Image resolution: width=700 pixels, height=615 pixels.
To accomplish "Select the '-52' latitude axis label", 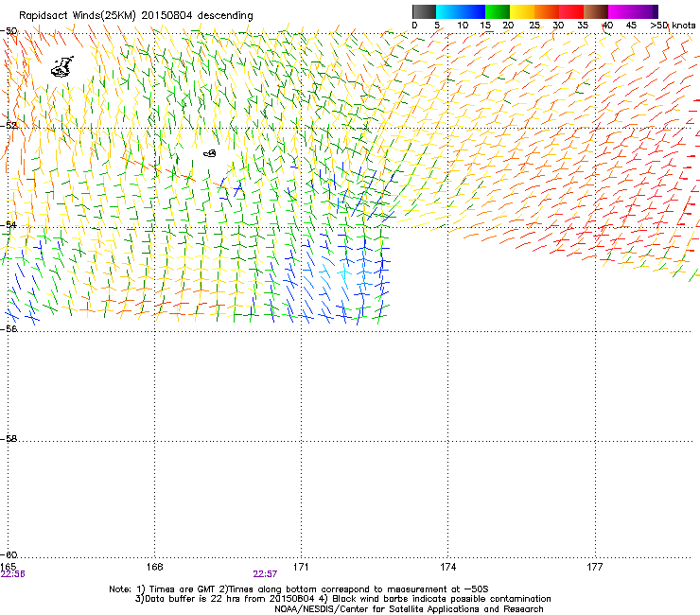I will point(9,126).
